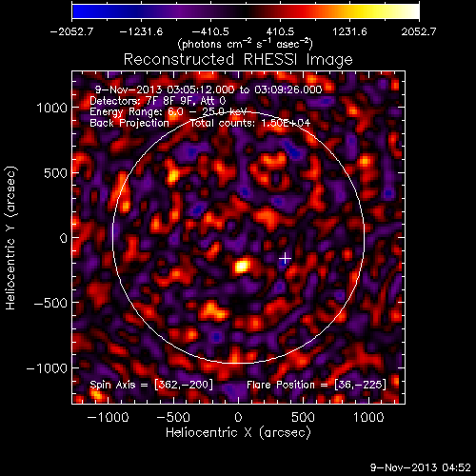Click the X-axis tick label 0
Screen dimensions: 476x476
point(238,417)
